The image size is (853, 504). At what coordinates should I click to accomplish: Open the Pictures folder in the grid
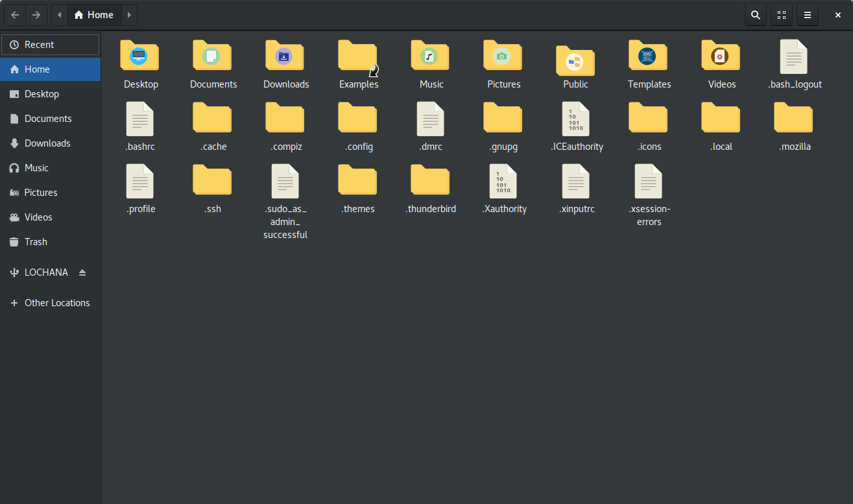(x=503, y=56)
